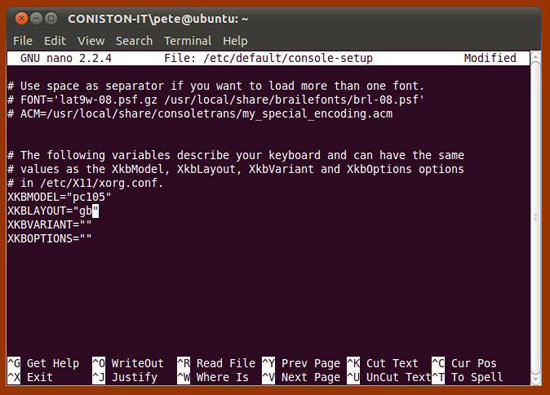Click the FONT='lat9w-08.psf.gz comment line

pos(216,100)
